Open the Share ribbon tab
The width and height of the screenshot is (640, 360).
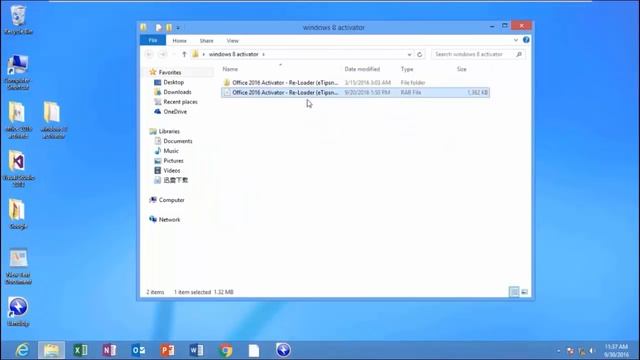(x=207, y=41)
